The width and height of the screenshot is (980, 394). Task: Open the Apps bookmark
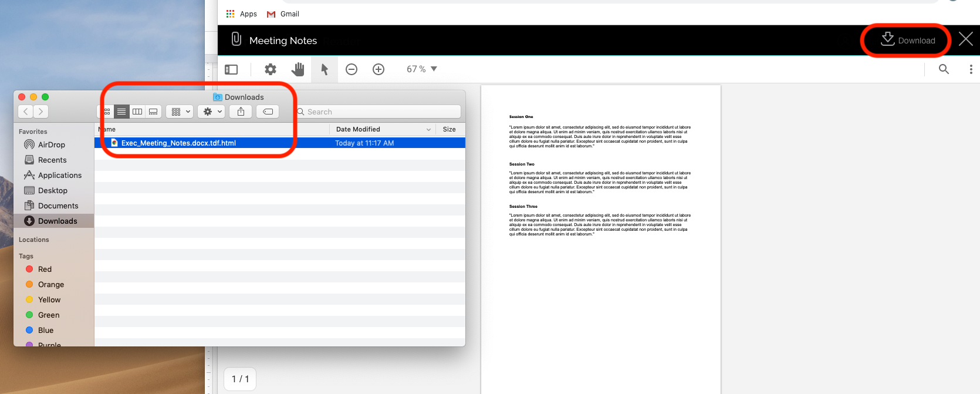click(242, 14)
